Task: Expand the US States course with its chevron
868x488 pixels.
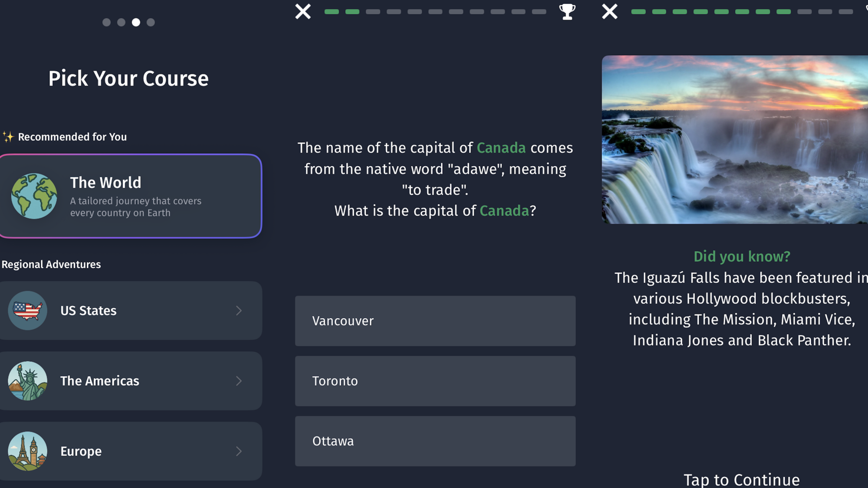Action: click(x=239, y=311)
